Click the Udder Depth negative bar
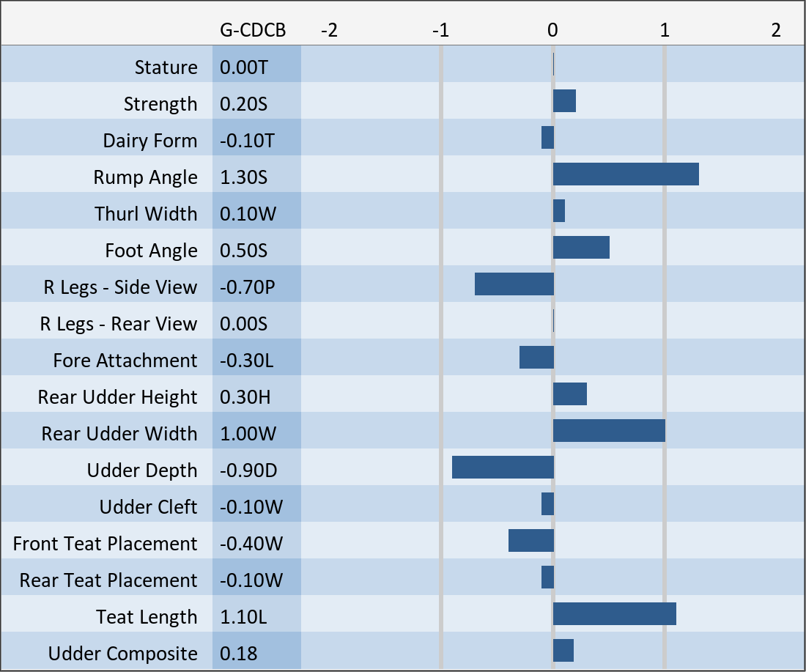Screen dimensions: 806x672 [503, 468]
